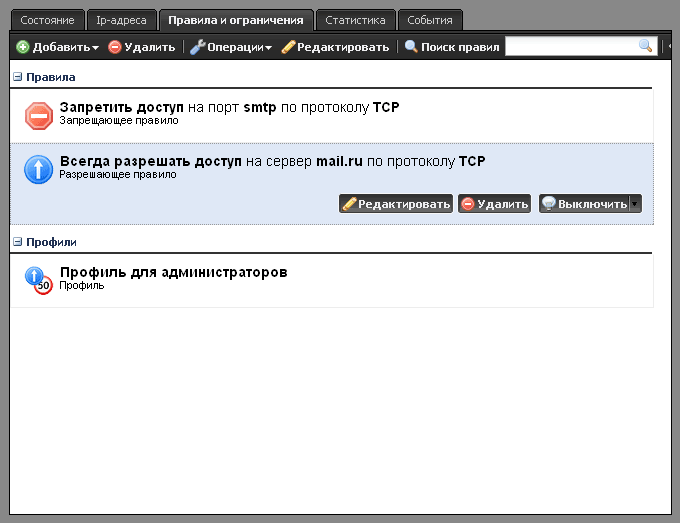Open the Статистика tab
680x523 pixels.
[355, 20]
